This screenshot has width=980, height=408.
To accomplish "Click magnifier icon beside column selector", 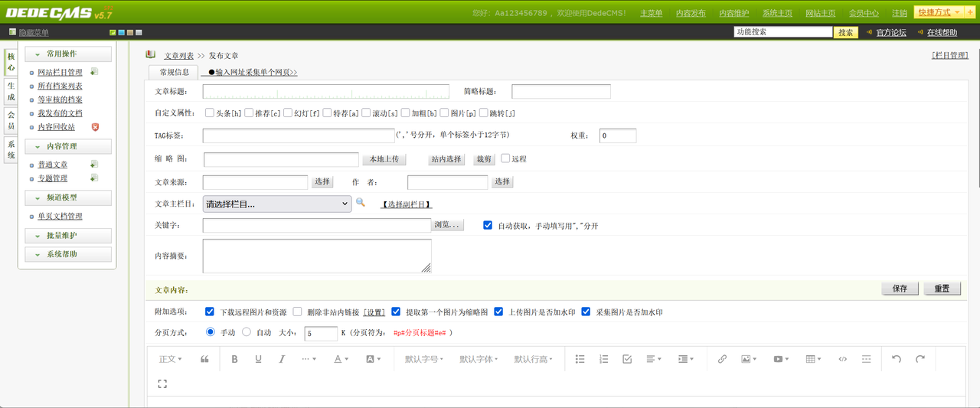I will [x=361, y=203].
